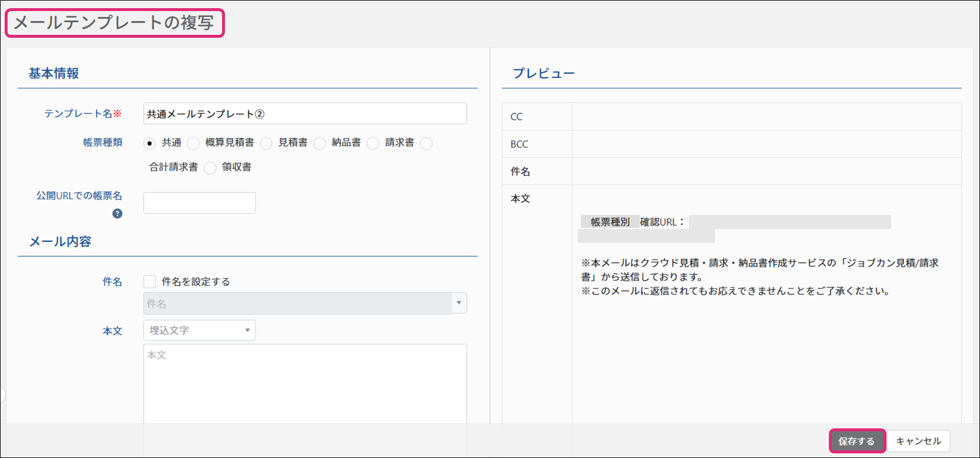Click the 件名 combo box text field
This screenshot has width=980, height=458.
(x=298, y=303)
